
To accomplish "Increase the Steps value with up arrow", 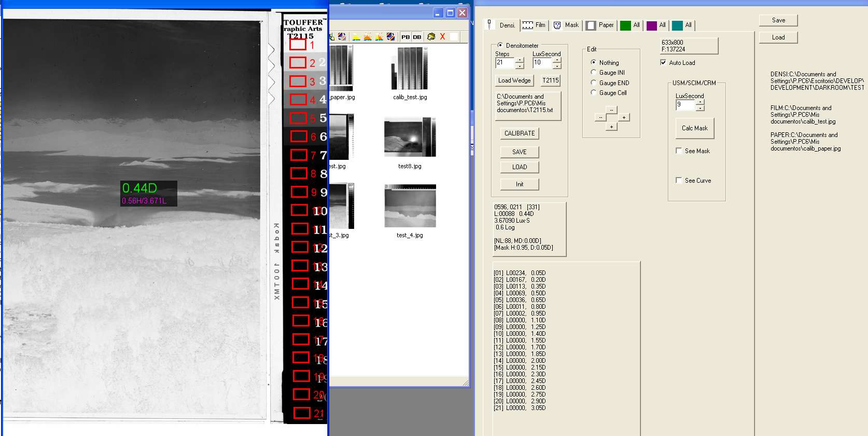I will (520, 60).
